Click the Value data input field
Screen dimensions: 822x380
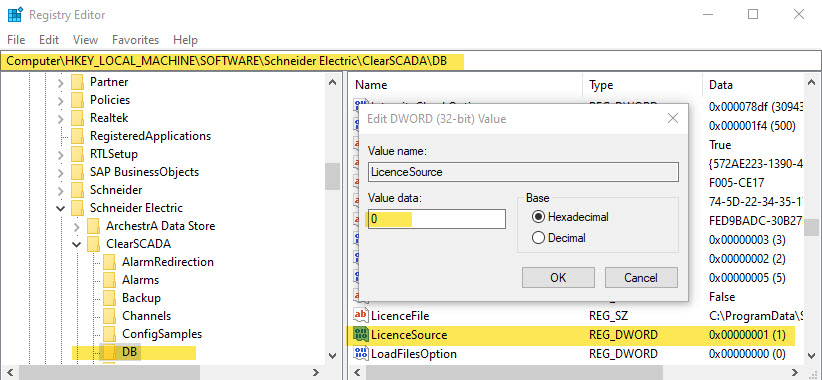437,219
